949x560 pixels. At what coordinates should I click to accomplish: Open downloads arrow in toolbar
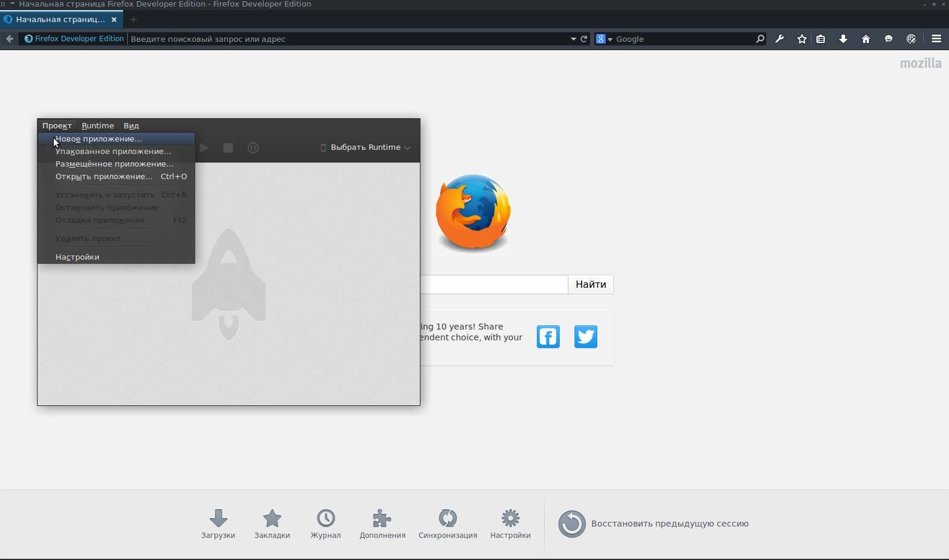(x=843, y=39)
